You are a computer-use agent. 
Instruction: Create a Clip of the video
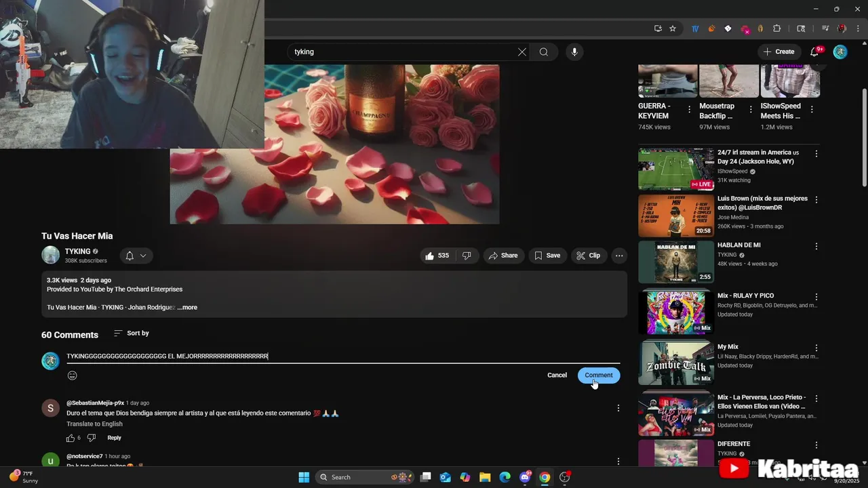[588, 256]
